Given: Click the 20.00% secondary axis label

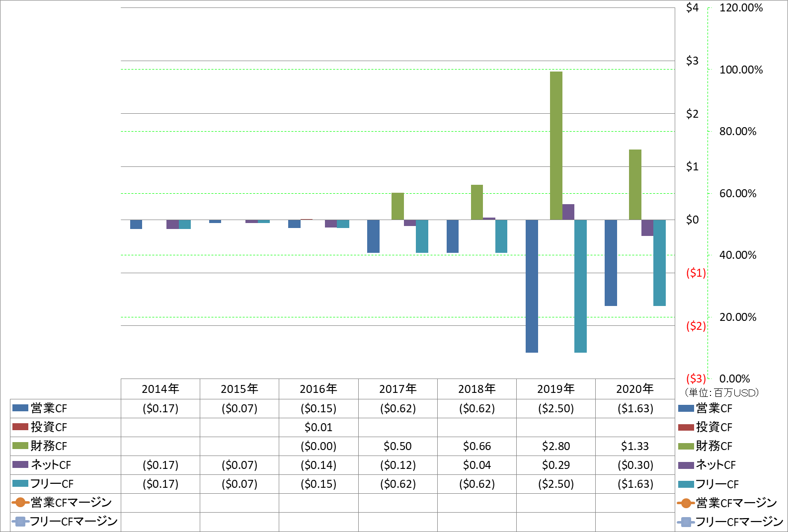Looking at the screenshot, I should [738, 317].
